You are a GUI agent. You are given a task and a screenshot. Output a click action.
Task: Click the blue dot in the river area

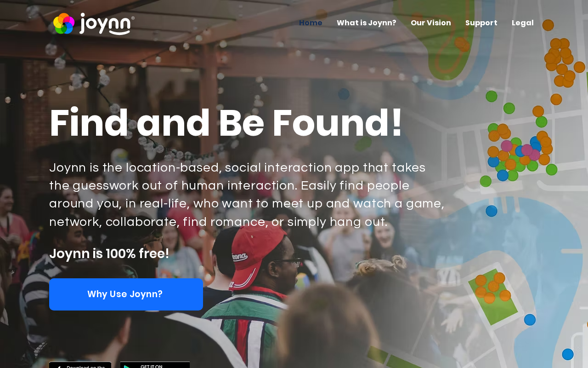(x=492, y=211)
